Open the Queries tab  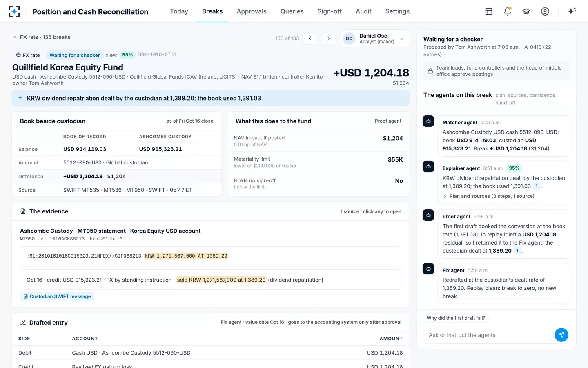click(292, 11)
